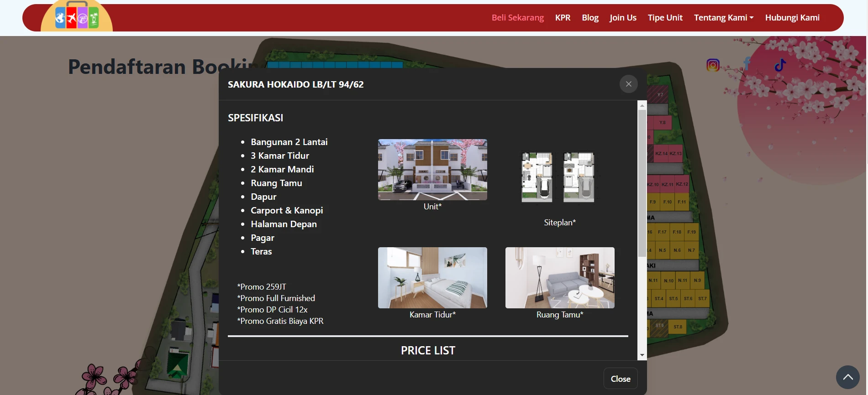The width and height of the screenshot is (868, 395).
Task: Click the Close button in the modal footer
Action: (621, 379)
